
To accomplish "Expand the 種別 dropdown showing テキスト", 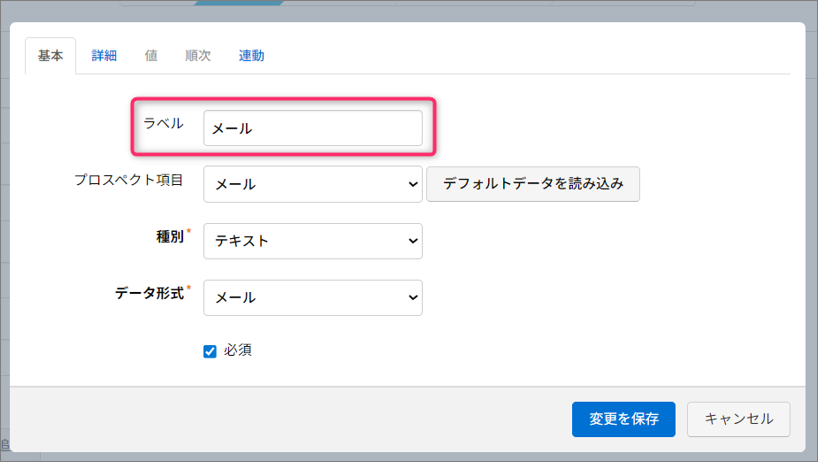I will 312,241.
